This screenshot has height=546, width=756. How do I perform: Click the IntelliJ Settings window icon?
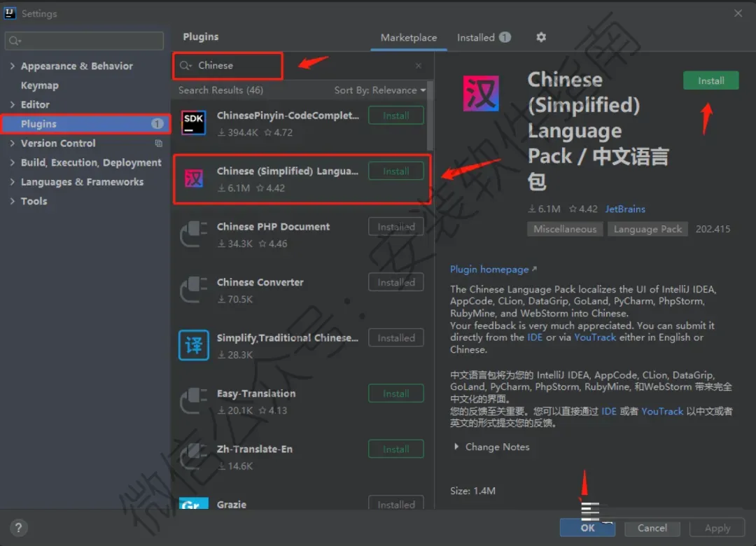click(10, 13)
